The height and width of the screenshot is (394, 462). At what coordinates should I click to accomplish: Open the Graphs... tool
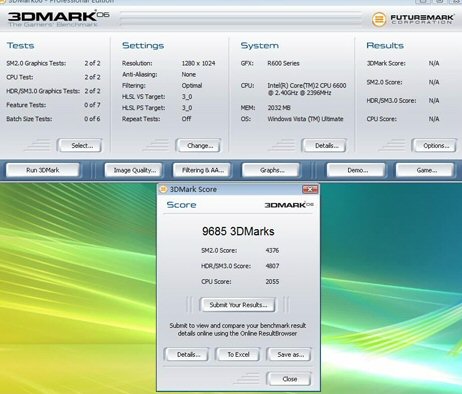coord(271,170)
